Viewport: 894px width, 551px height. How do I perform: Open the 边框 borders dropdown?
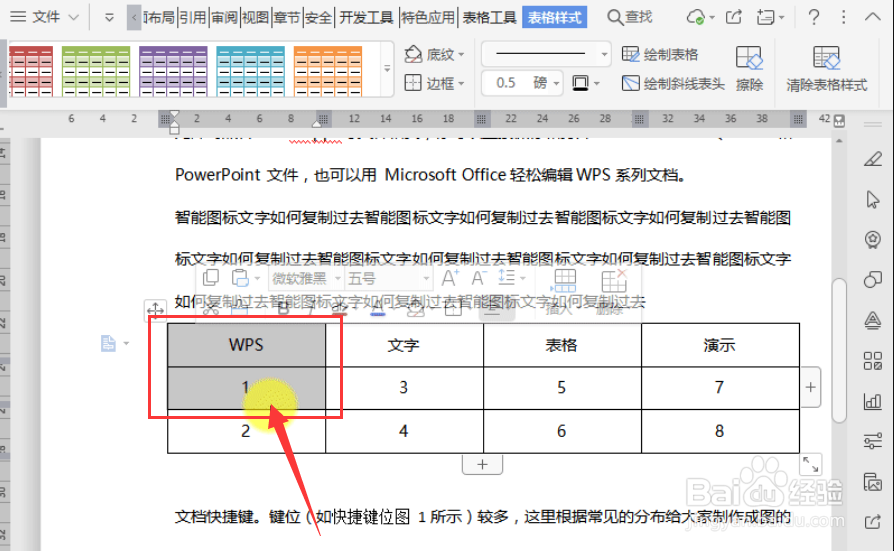tap(434, 83)
